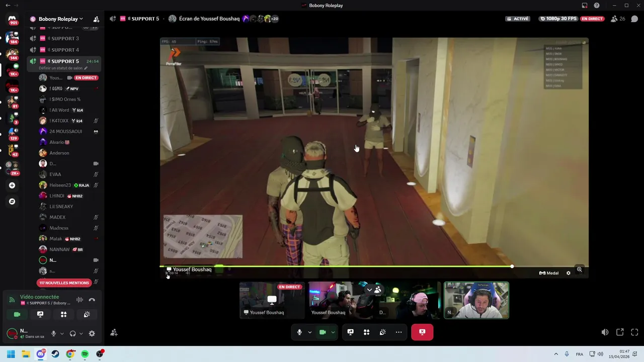
Task: Open the server showing 2K+ badge
Action: click(x=12, y=168)
